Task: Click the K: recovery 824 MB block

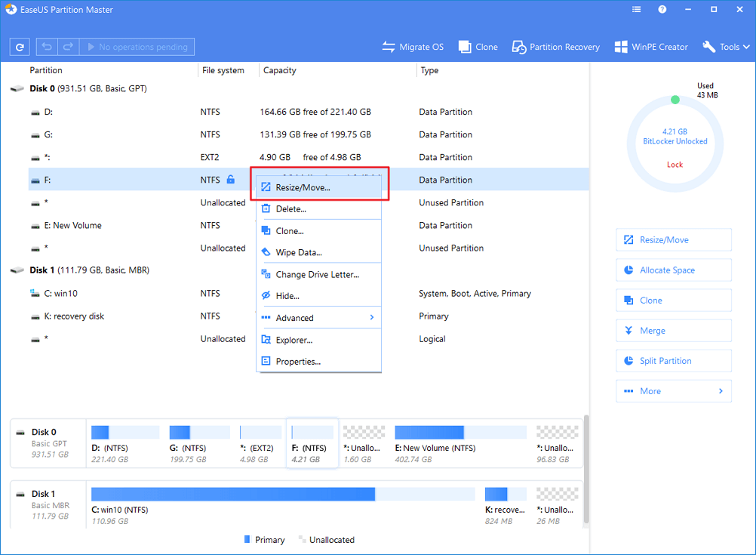Action: 506,506
